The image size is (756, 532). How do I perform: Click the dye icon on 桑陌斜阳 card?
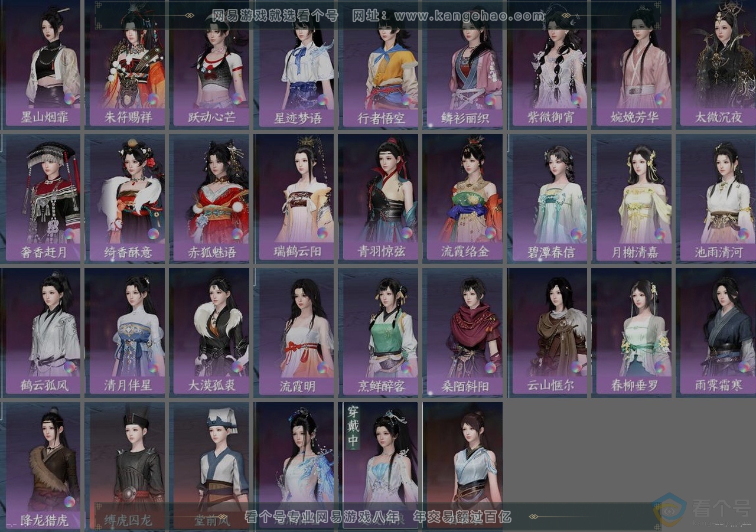pyautogui.click(x=490, y=367)
